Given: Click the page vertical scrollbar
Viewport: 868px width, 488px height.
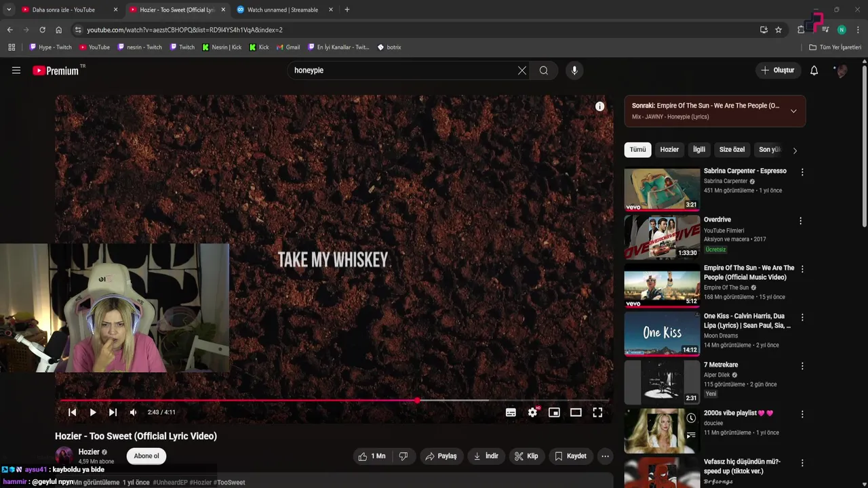Looking at the screenshot, I should coord(864,146).
